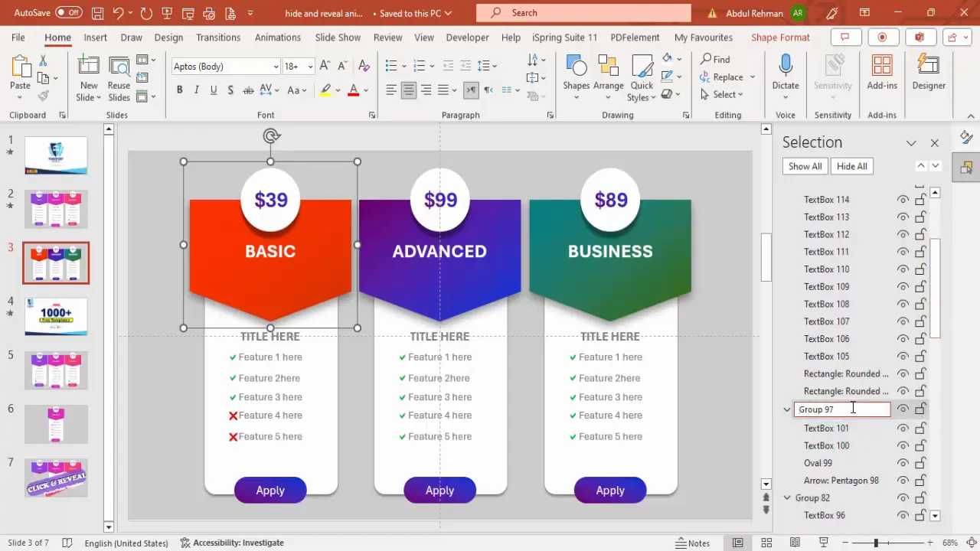Clear all formatting
Viewport: 980px width, 551px height.
tap(364, 67)
